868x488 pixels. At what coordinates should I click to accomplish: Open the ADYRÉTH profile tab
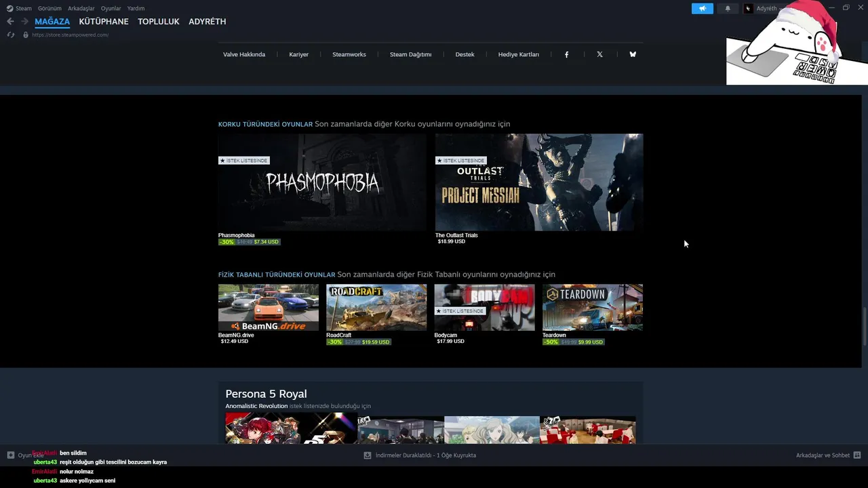pyautogui.click(x=208, y=22)
